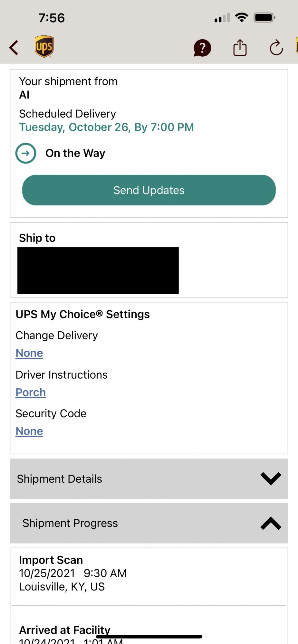Tap the share icon
The width and height of the screenshot is (298, 644).
[240, 48]
